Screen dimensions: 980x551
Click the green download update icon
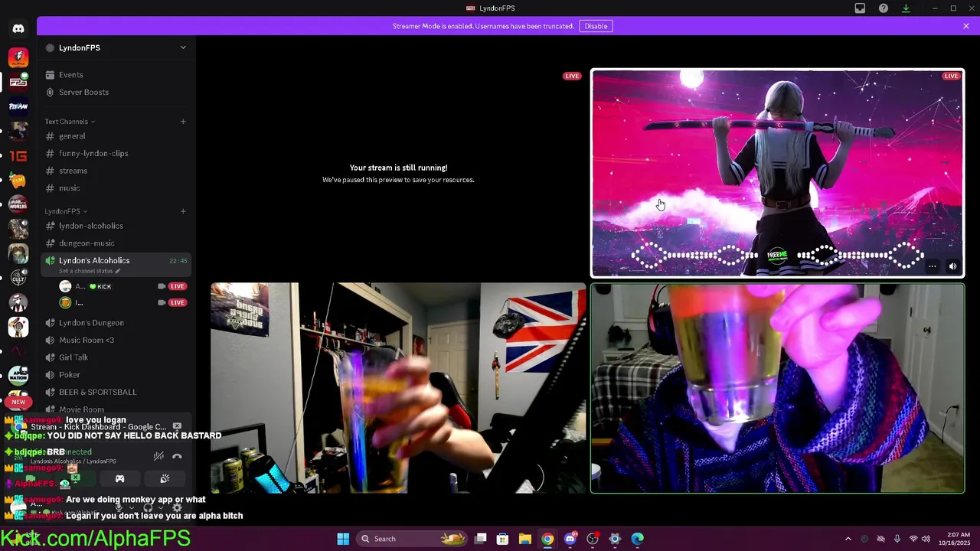[x=906, y=8]
